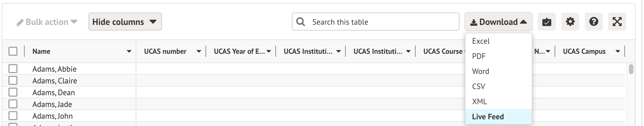The image size is (644, 126).
Task: Pick CSV in the Download menu
Action: [x=478, y=86]
